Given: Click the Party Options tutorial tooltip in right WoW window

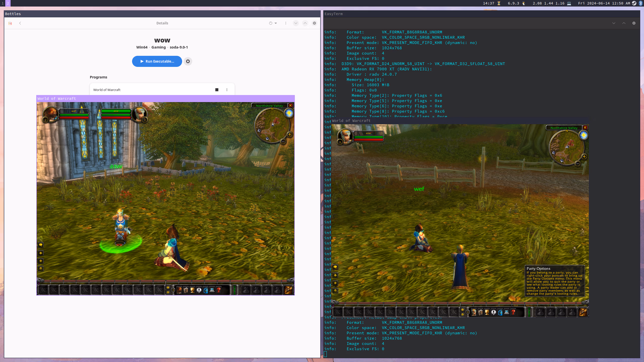Looking at the screenshot, I should 555,281.
